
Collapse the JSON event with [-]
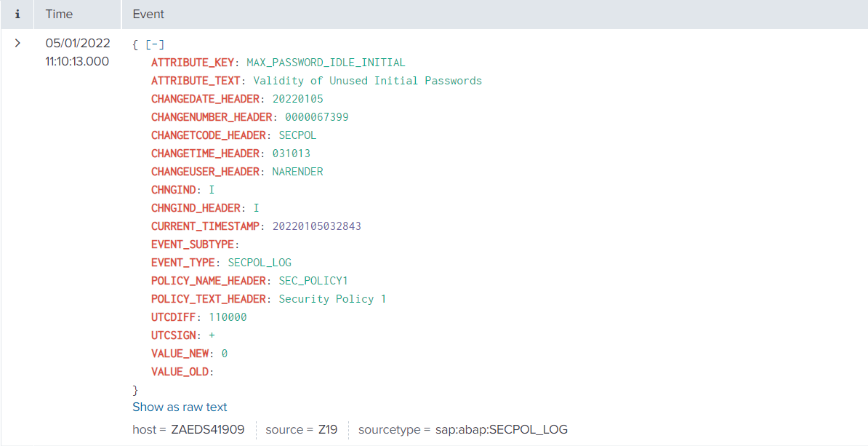(x=154, y=44)
